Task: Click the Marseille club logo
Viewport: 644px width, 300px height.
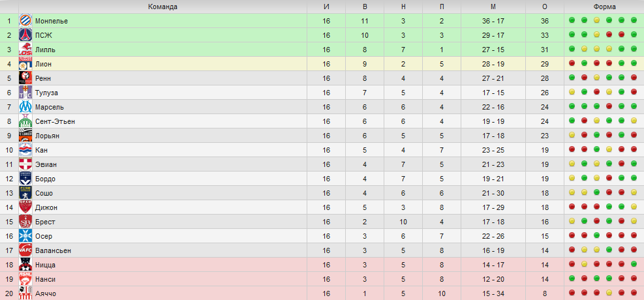Action: point(25,107)
